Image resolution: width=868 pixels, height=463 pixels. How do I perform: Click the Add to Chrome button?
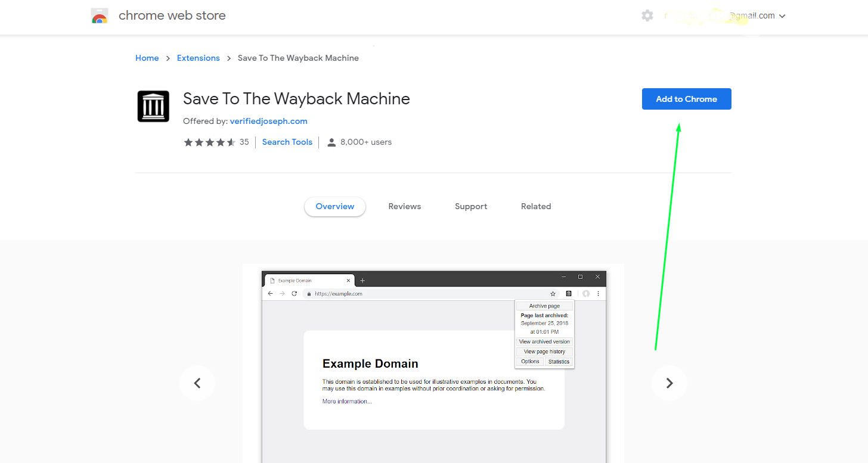687,99
